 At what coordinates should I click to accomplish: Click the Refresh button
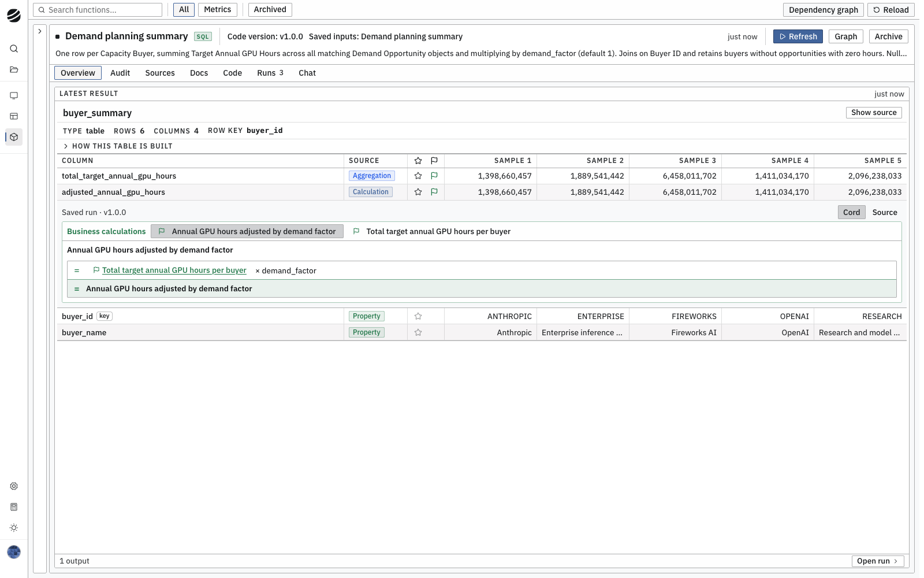pos(798,36)
